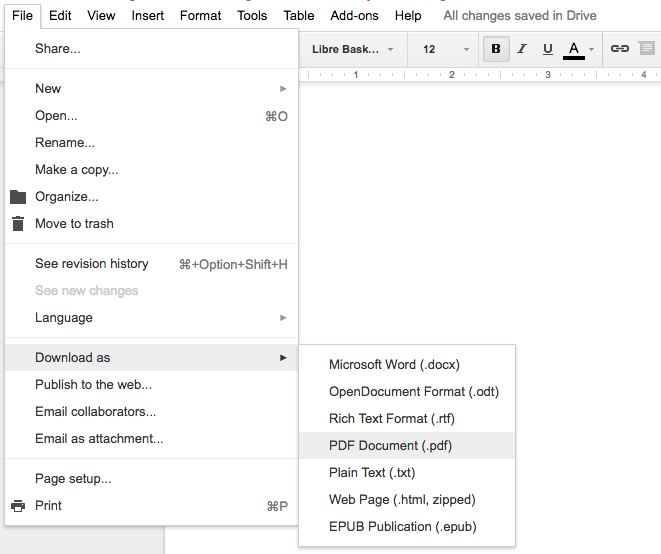Open See revision history
The image size is (661, 554).
pyautogui.click(x=151, y=264)
